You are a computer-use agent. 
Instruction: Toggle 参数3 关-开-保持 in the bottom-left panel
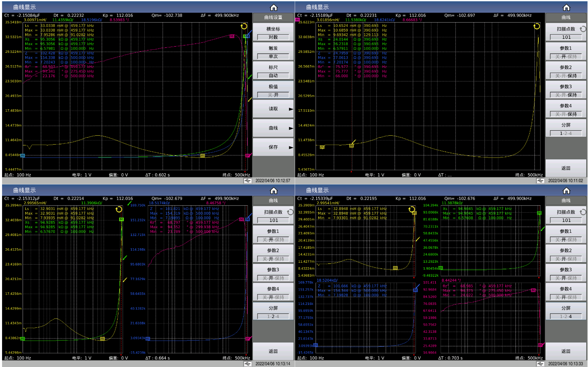pyautogui.click(x=273, y=278)
